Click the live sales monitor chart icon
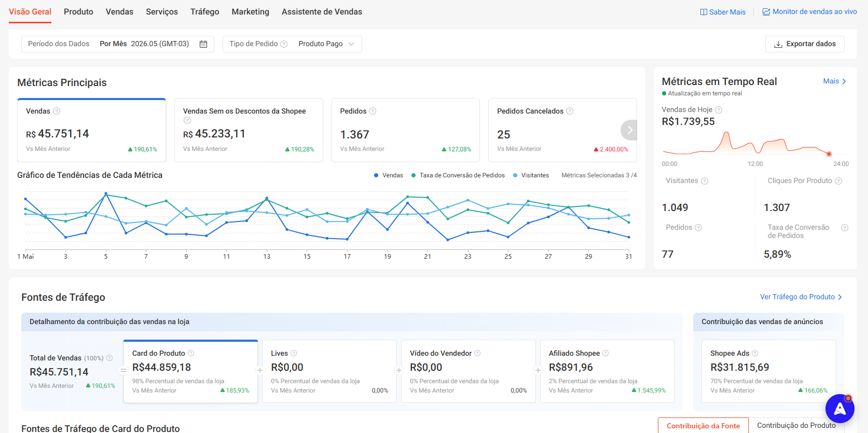Viewport: 868px width, 433px height. tap(766, 11)
